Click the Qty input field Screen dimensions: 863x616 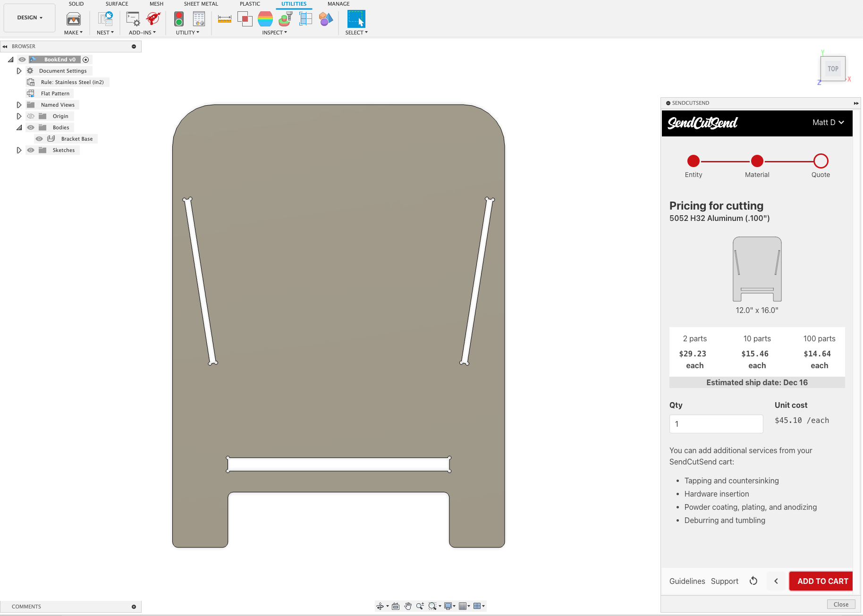(x=716, y=424)
